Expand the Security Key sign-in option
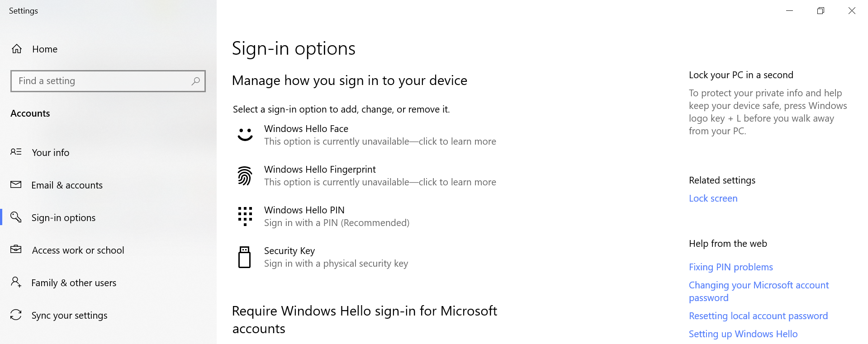This screenshot has width=868, height=344. click(337, 257)
